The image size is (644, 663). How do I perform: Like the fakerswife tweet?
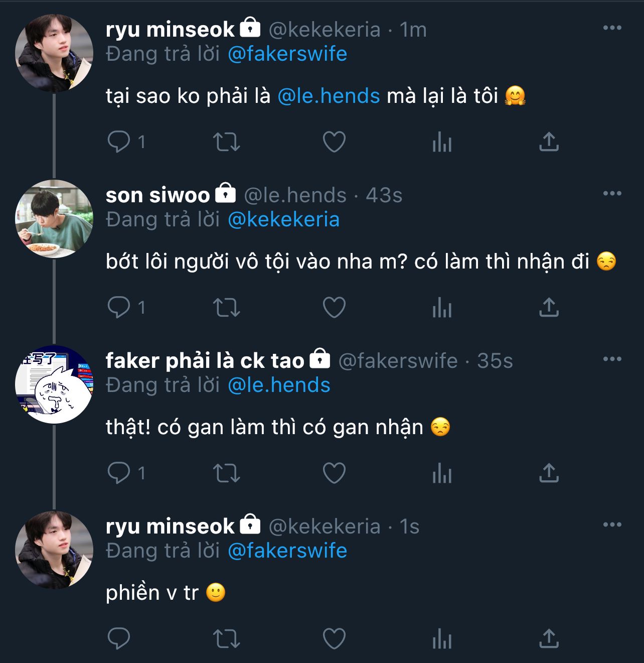tap(334, 473)
